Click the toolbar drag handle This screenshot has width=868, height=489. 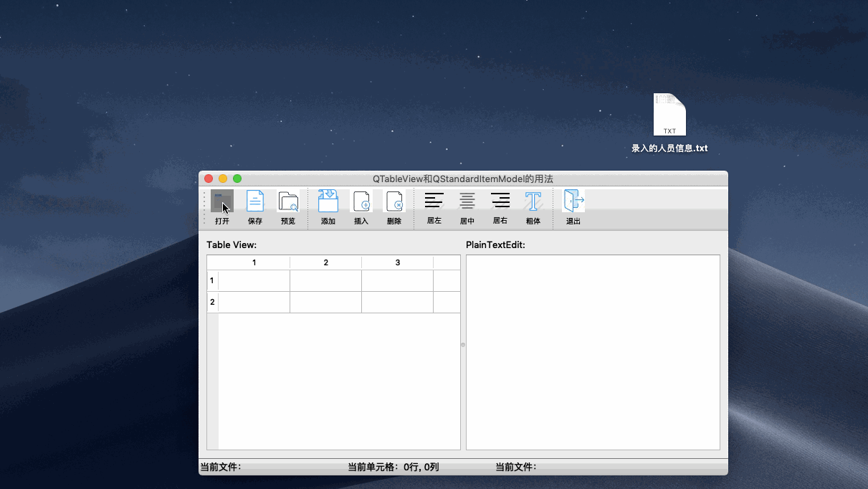click(x=204, y=208)
